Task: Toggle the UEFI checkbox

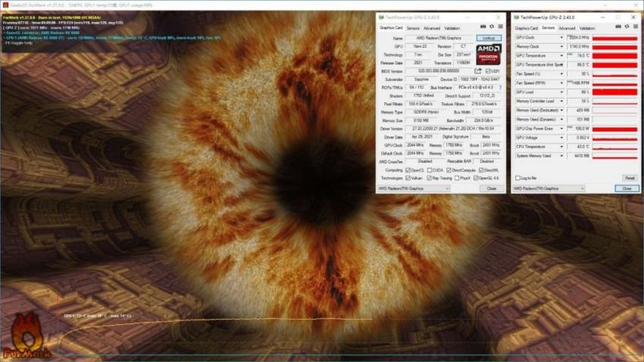Action: [488, 71]
